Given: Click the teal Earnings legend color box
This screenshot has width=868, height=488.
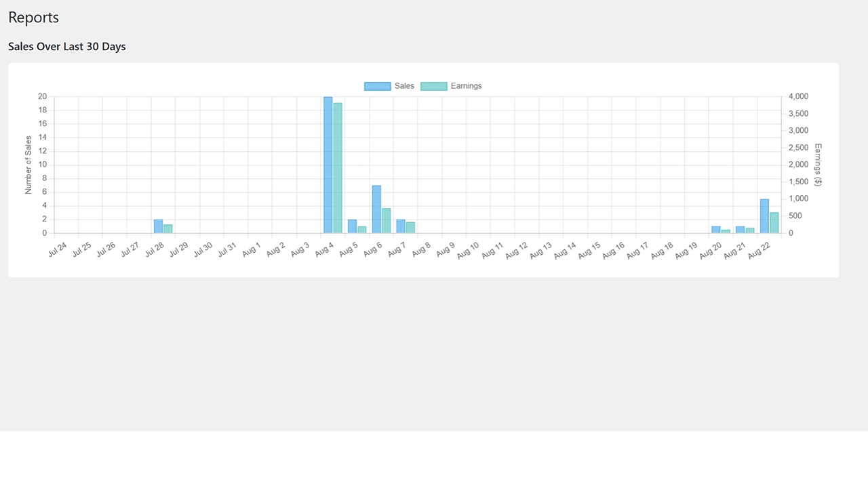Looking at the screenshot, I should 434,86.
